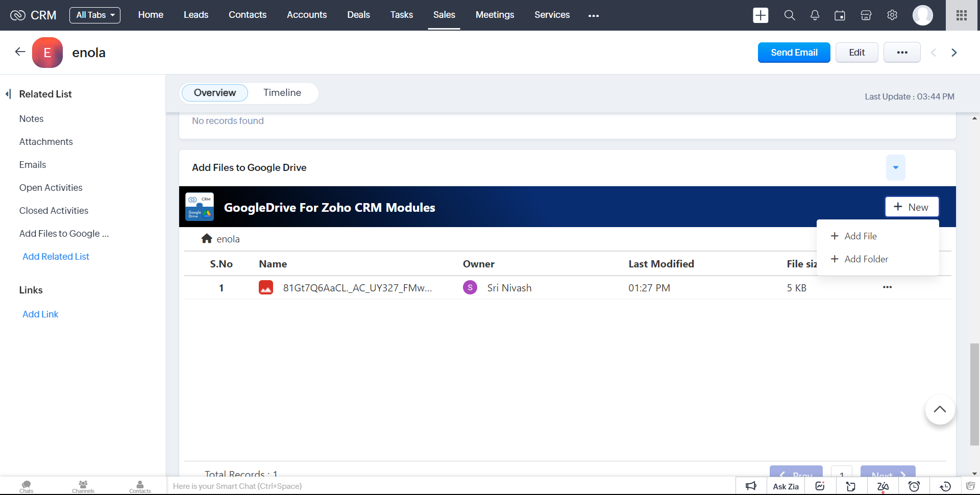Click the quick create plus icon

761,15
